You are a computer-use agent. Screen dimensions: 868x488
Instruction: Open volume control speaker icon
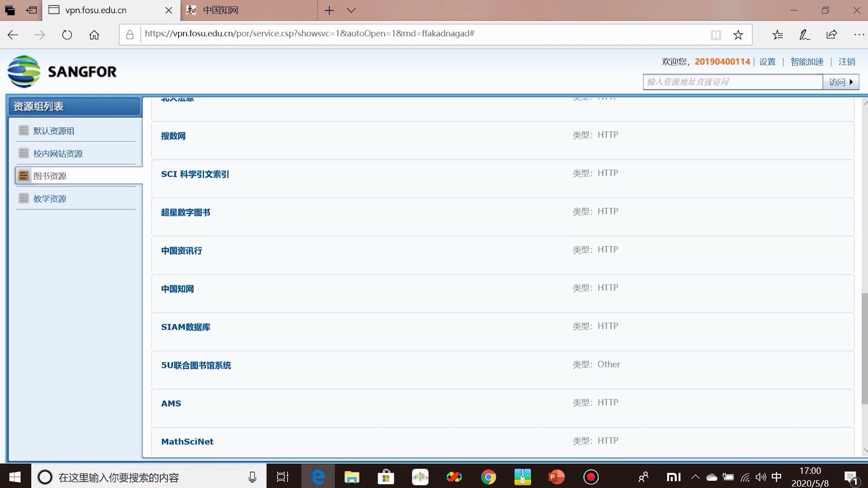click(x=760, y=477)
